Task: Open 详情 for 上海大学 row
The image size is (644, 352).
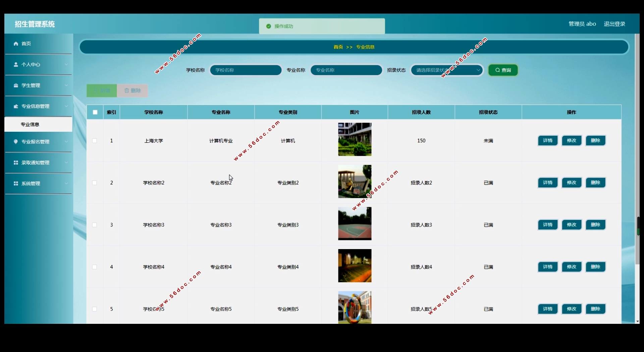Action: pyautogui.click(x=548, y=140)
